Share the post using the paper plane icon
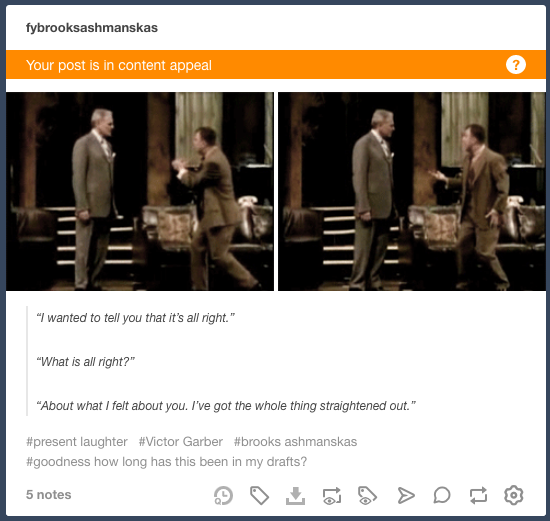The height and width of the screenshot is (521, 550). click(406, 495)
